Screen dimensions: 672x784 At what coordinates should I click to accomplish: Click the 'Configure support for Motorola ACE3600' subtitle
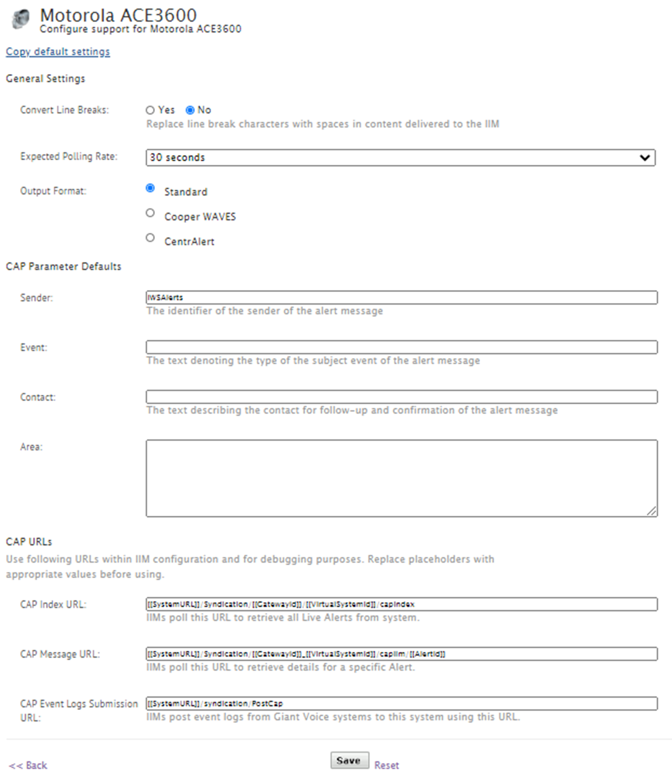(141, 29)
